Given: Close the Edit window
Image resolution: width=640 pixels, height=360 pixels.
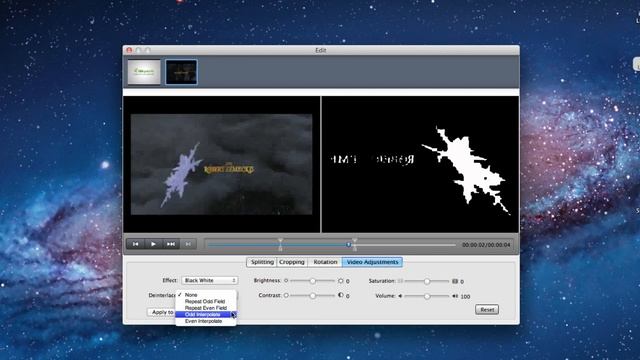Looking at the screenshot, I should pyautogui.click(x=129, y=50).
